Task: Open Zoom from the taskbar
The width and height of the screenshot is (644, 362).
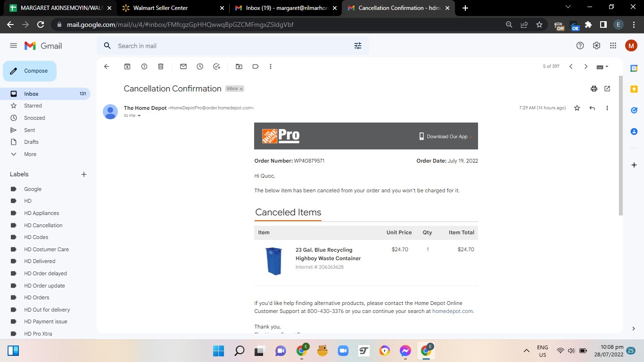Action: click(x=343, y=351)
